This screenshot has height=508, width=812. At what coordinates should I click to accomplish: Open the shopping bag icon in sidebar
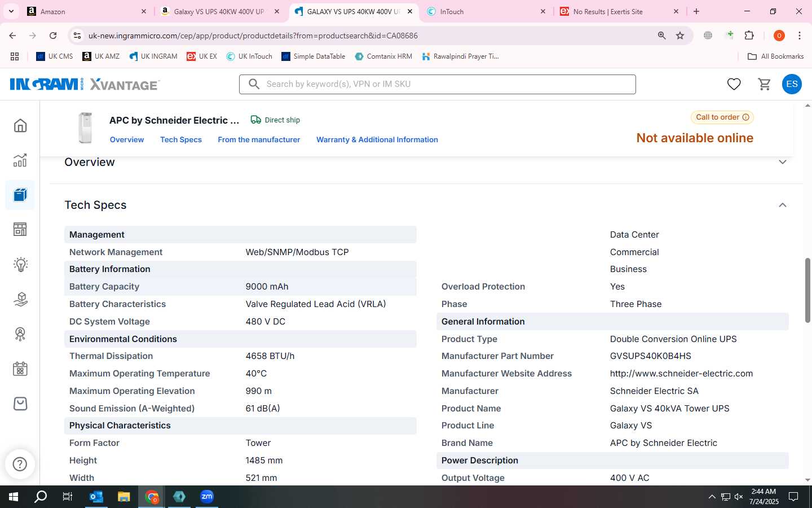[x=20, y=404]
